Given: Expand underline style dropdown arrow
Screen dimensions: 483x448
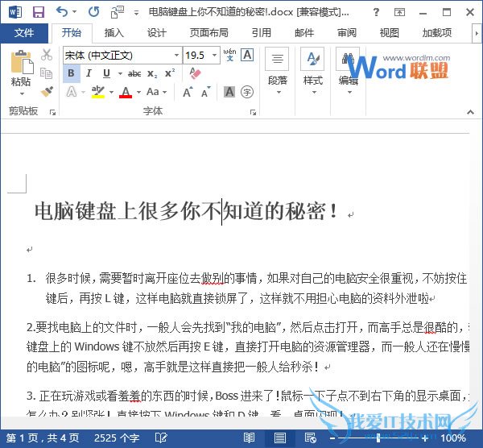Looking at the screenshot, I should click(x=120, y=73).
